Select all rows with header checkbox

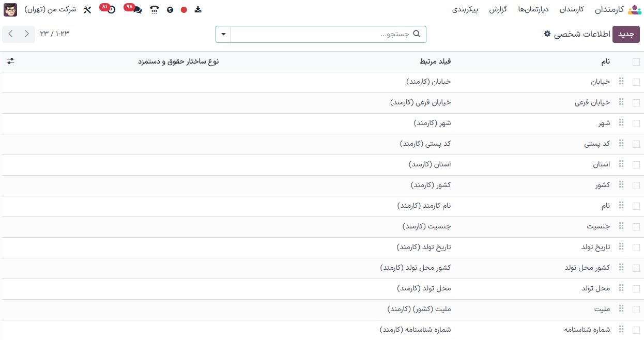[636, 62]
